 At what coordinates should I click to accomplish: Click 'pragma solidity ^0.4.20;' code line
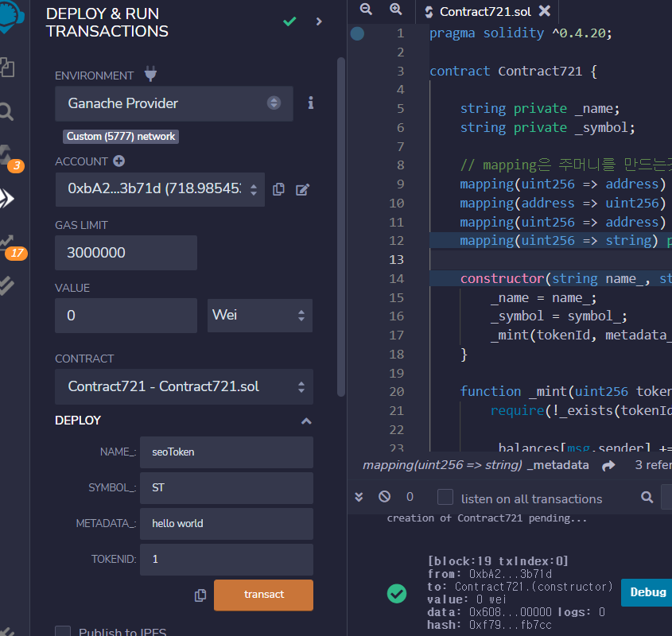point(521,33)
